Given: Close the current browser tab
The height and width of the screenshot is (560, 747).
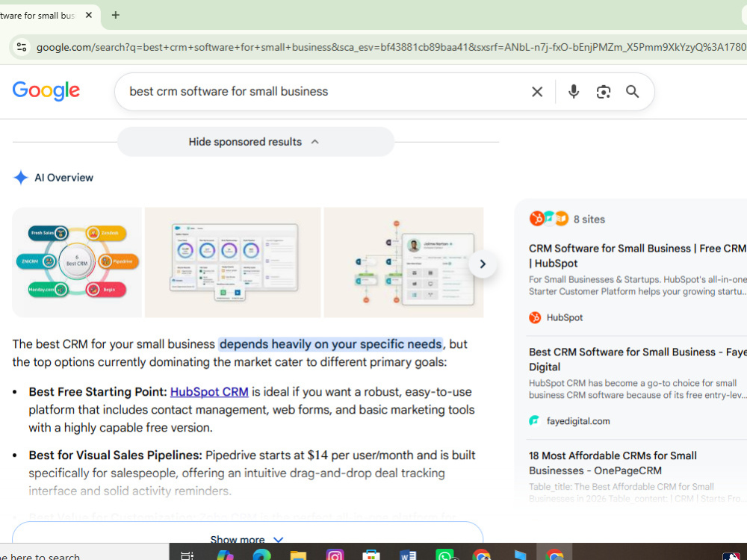Looking at the screenshot, I should 89,15.
